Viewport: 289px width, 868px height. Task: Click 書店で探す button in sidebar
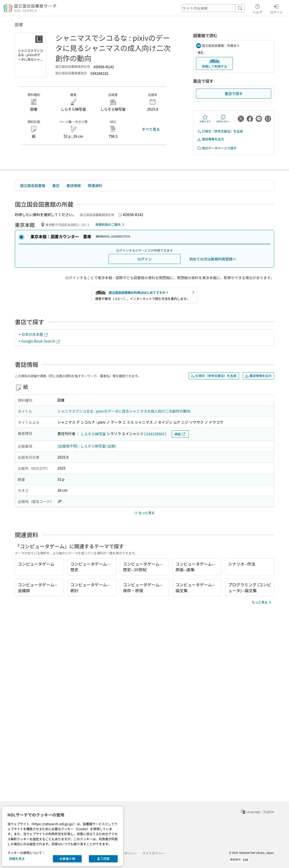pos(233,94)
